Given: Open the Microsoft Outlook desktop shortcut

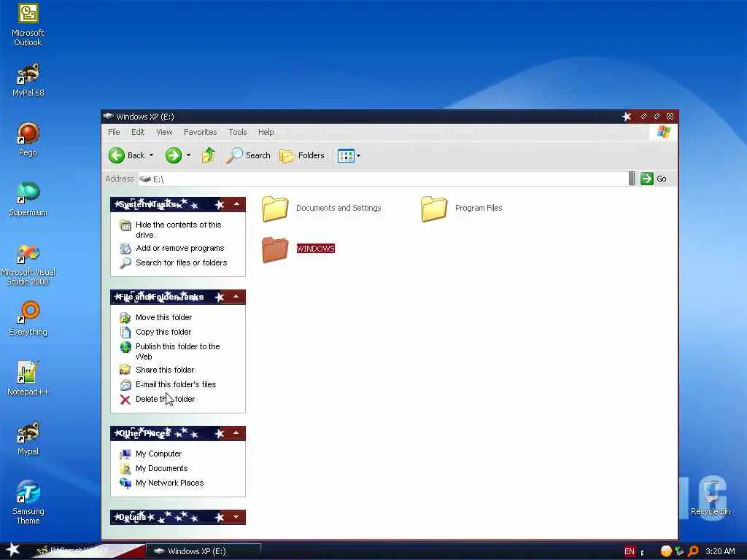Looking at the screenshot, I should 28,25.
